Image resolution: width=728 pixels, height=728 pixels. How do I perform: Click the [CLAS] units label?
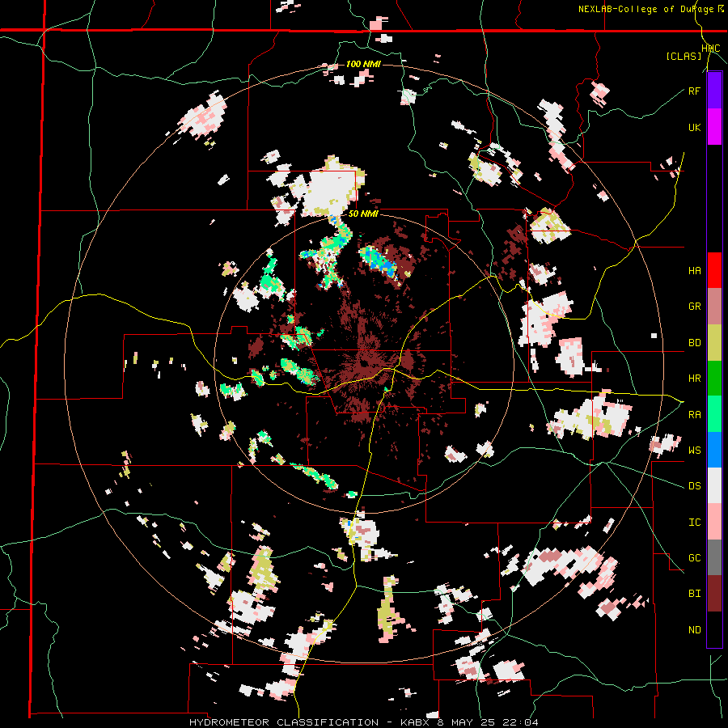click(x=684, y=56)
